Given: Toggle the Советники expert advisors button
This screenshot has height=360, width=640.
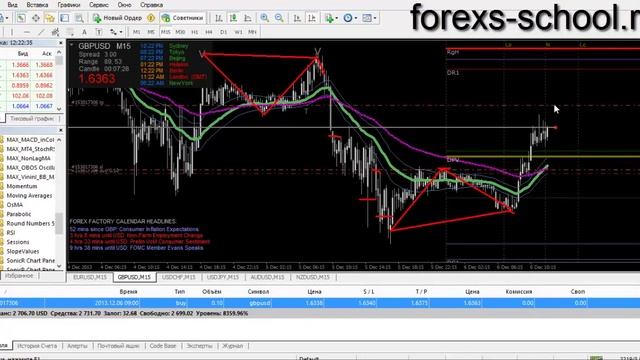Looking at the screenshot, I should (x=182, y=18).
